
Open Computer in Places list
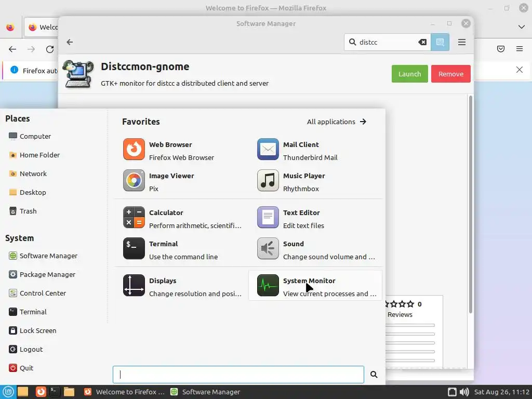[x=30, y=136]
